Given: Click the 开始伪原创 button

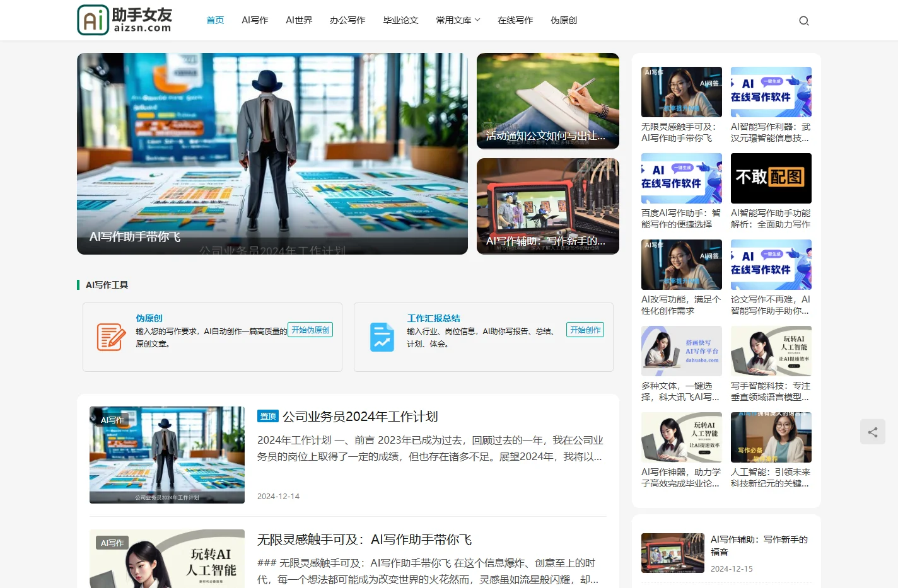Looking at the screenshot, I should click(x=310, y=330).
